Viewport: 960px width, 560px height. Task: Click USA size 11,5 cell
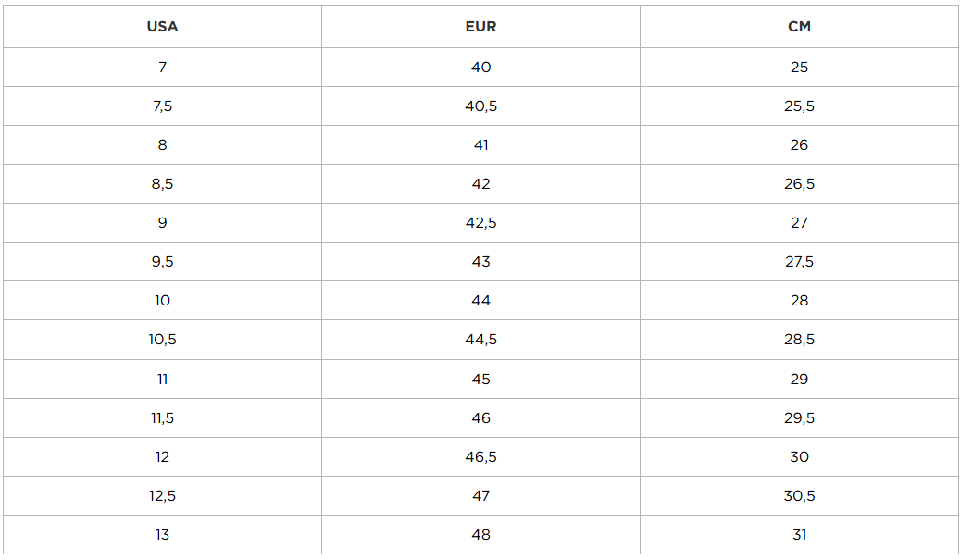(x=162, y=418)
